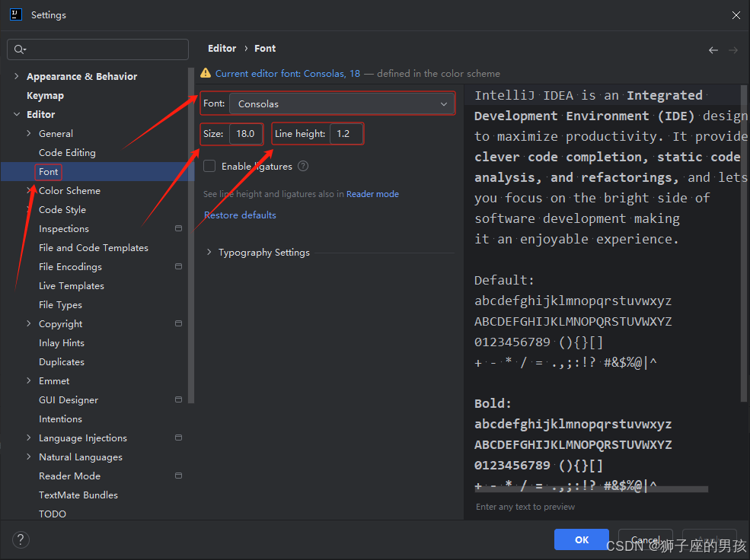The width and height of the screenshot is (750, 560).
Task: Select Keymap in the settings tree
Action: pyautogui.click(x=45, y=96)
